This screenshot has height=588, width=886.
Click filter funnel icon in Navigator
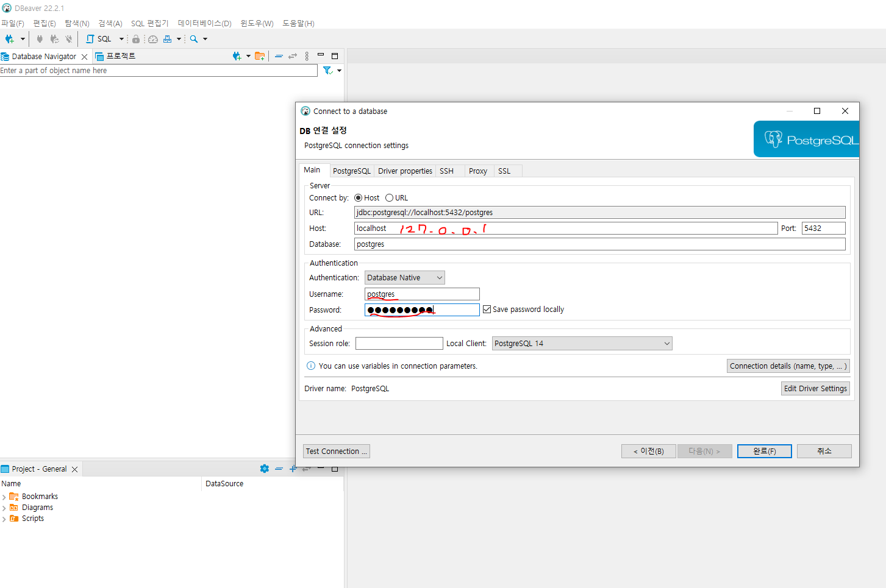(327, 71)
